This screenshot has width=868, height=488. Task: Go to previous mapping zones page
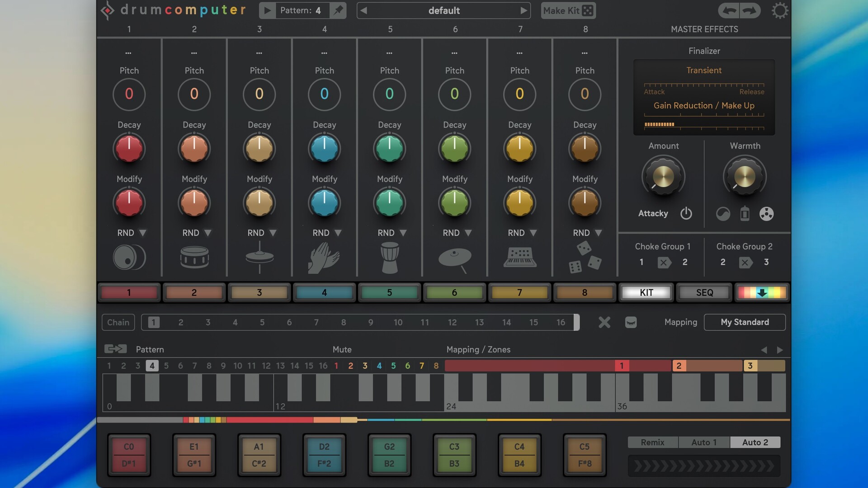tap(764, 350)
